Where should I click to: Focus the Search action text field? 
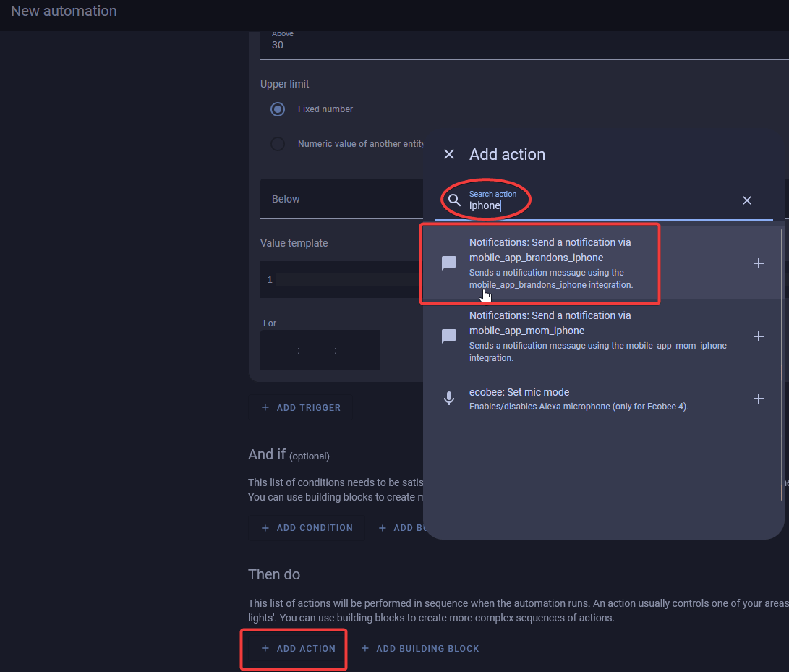tap(600, 205)
